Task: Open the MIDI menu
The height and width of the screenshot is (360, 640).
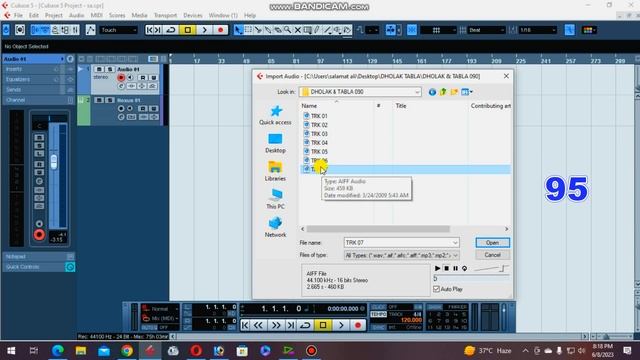Action: (96, 16)
